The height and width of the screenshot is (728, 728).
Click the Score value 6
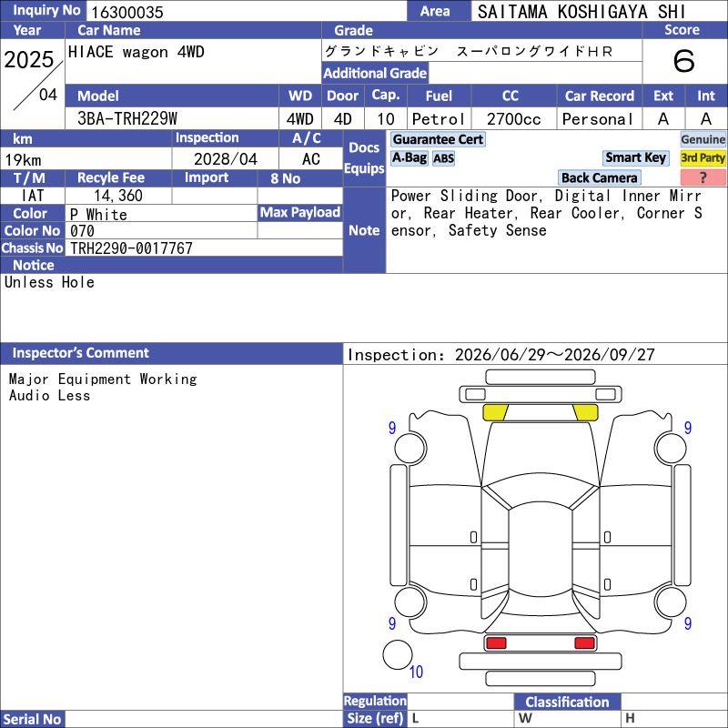pyautogui.click(x=684, y=61)
